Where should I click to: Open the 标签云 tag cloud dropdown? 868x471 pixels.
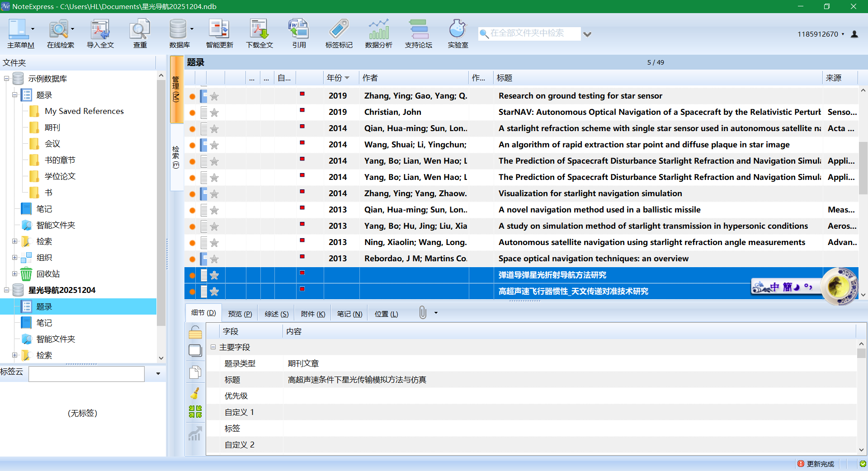click(158, 374)
